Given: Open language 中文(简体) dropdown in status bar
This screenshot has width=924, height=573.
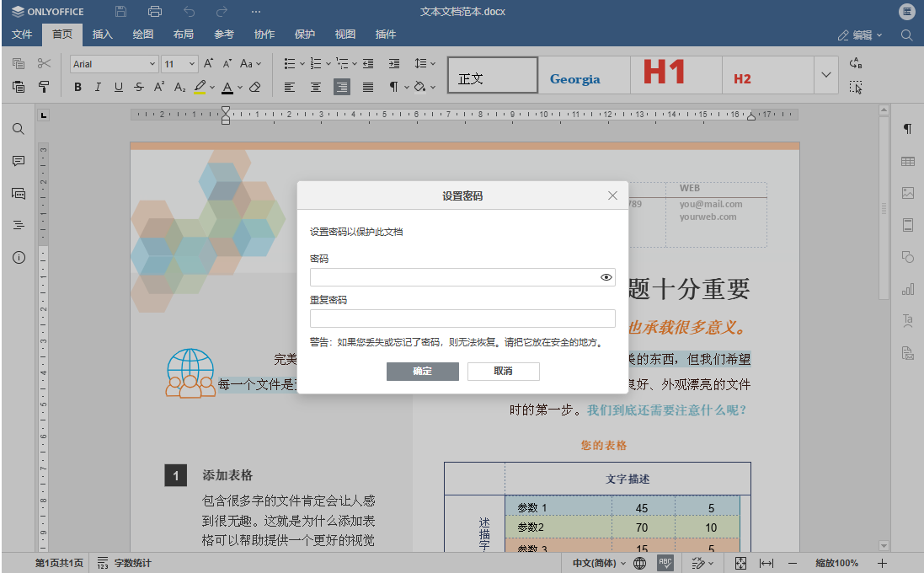Looking at the screenshot, I should 600,563.
